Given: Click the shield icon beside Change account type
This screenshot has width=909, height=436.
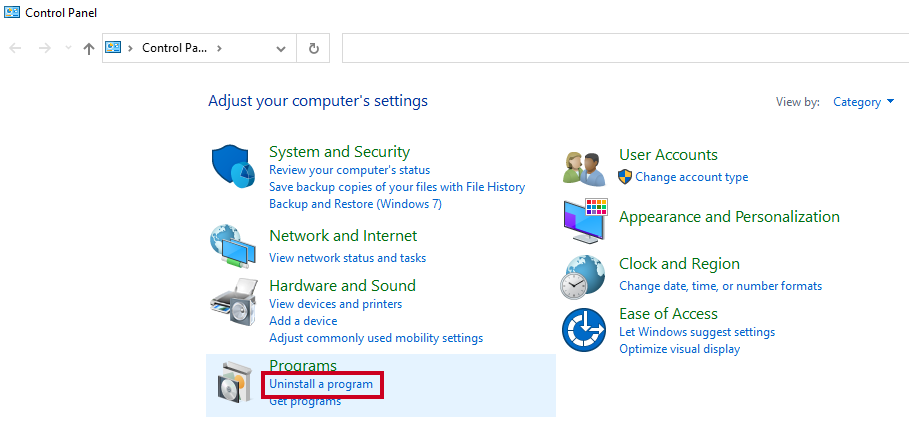Looking at the screenshot, I should pos(625,177).
